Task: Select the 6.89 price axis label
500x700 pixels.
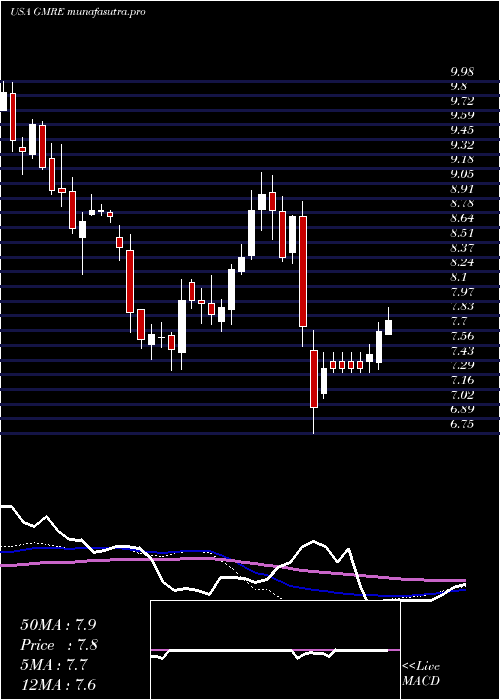Action: [462, 410]
